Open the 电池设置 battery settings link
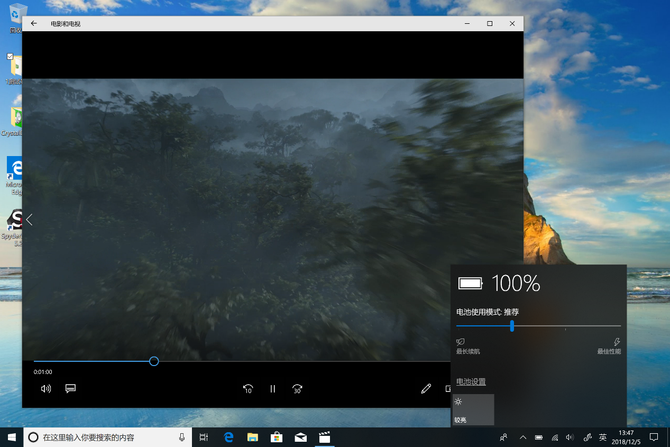670x447 pixels. (x=471, y=382)
